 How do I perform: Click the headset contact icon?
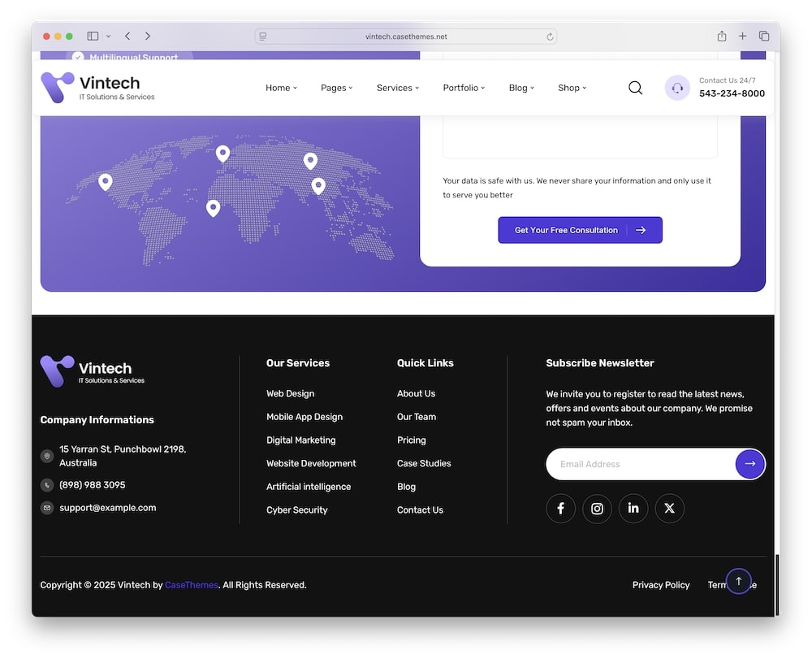[x=677, y=88]
